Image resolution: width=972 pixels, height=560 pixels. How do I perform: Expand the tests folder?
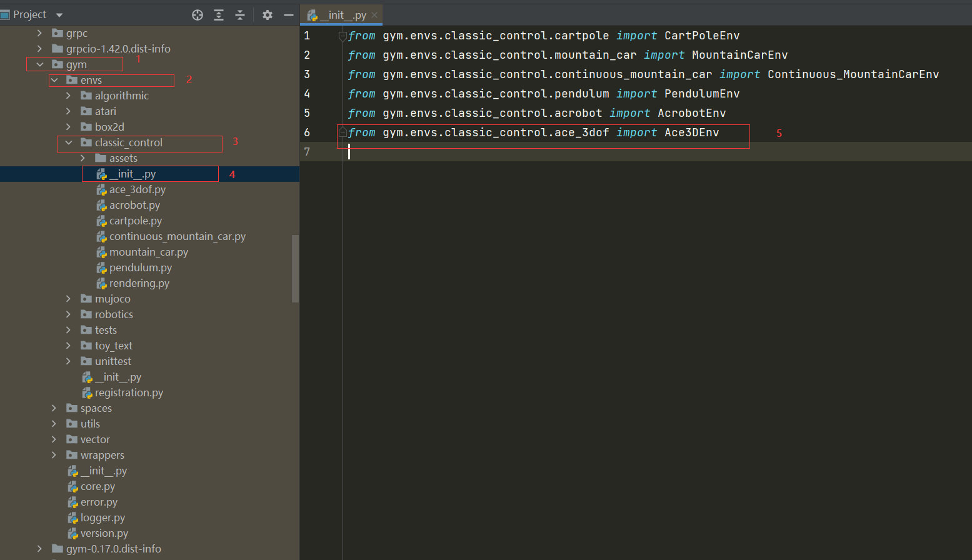[x=68, y=330]
